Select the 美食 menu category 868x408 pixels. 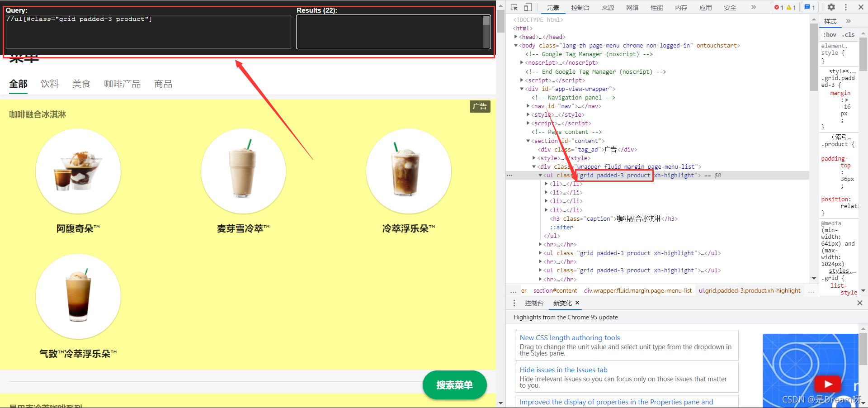tap(81, 84)
